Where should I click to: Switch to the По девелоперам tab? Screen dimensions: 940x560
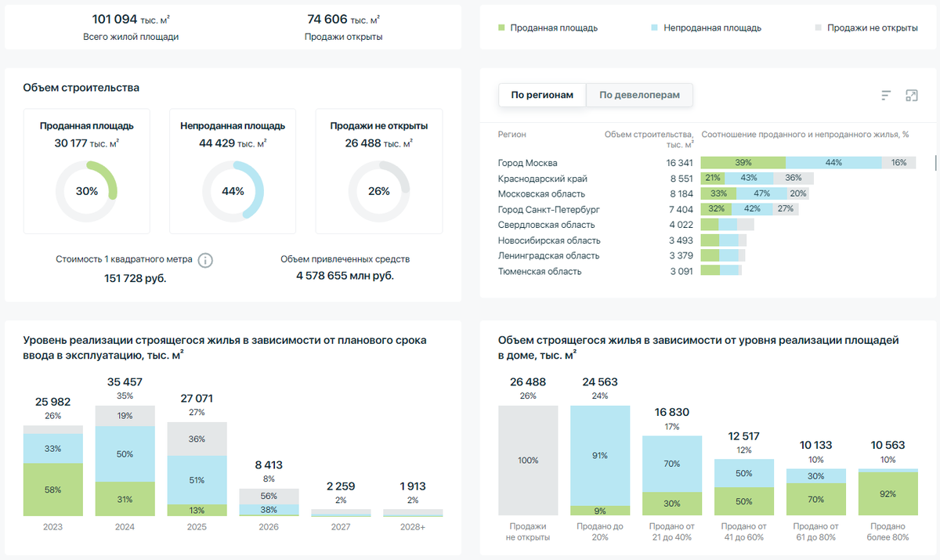(x=639, y=95)
